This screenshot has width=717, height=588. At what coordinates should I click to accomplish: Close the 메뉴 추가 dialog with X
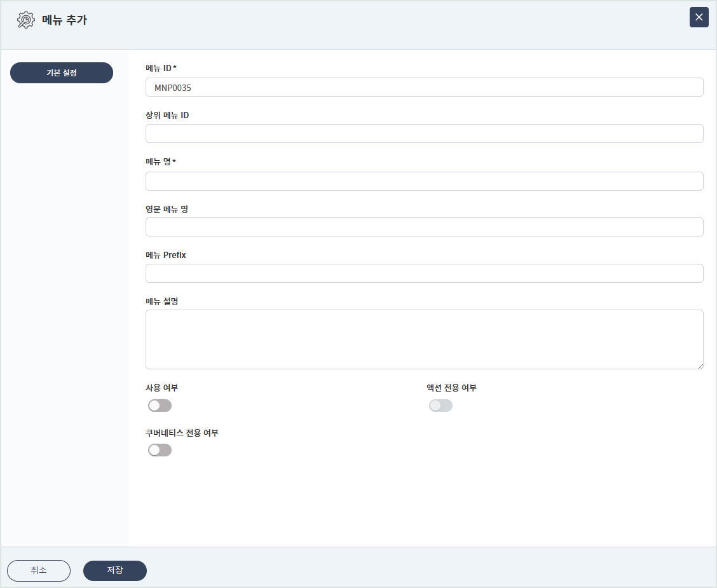(699, 17)
